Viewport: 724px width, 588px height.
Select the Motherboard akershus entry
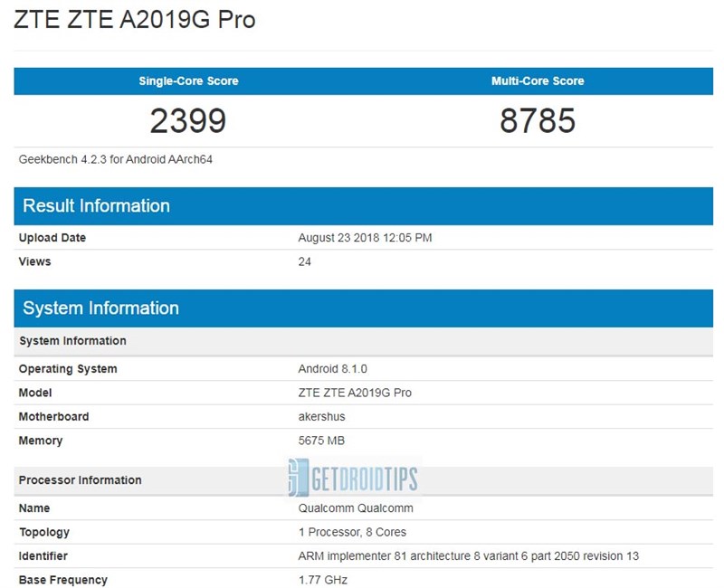click(319, 417)
